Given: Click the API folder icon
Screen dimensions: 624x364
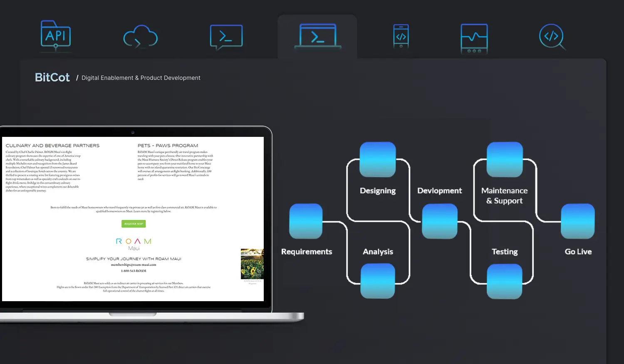Looking at the screenshot, I should [x=56, y=36].
